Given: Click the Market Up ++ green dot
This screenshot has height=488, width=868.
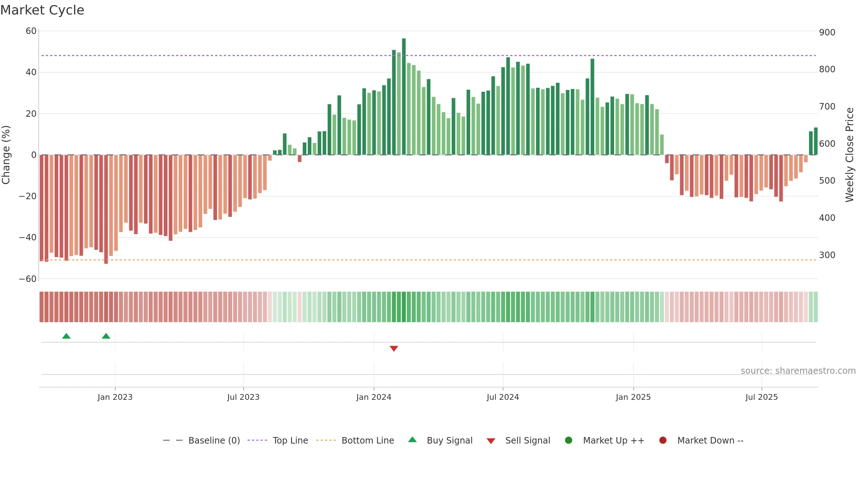Looking at the screenshot, I should [x=569, y=440].
